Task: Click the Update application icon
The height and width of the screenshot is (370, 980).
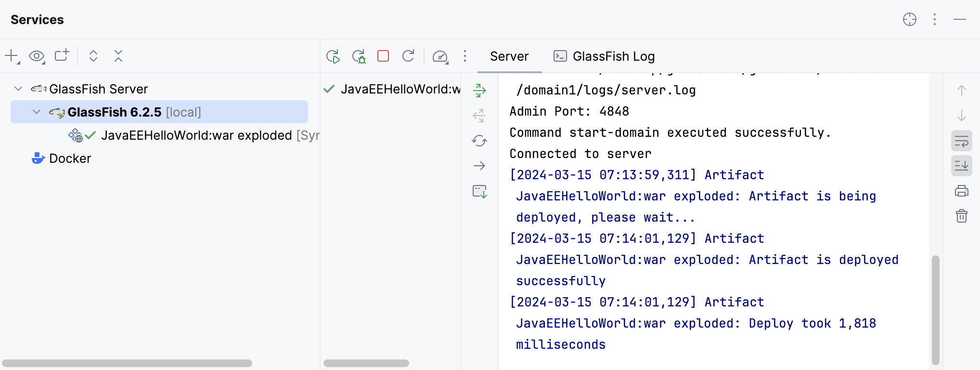Action: 408,56
